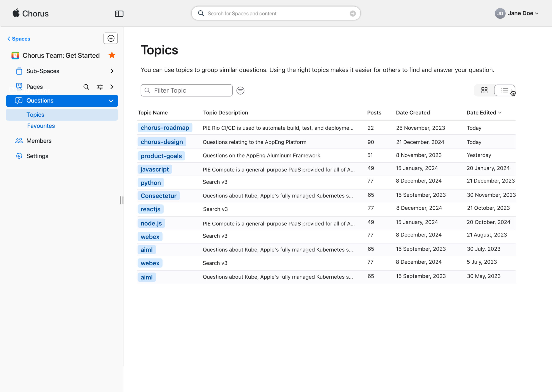Toggle the sidebar panel icon
Image resolution: width=552 pixels, height=392 pixels.
(119, 14)
